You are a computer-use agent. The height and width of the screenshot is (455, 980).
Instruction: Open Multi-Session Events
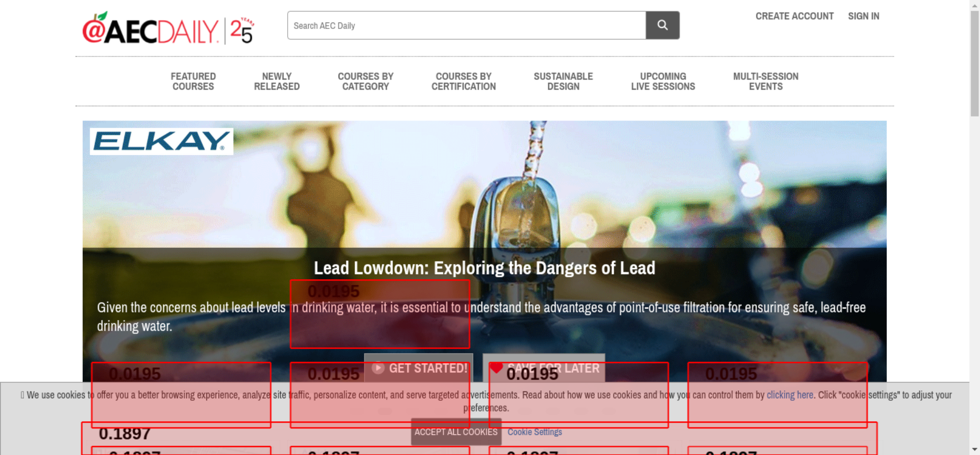[x=765, y=81]
